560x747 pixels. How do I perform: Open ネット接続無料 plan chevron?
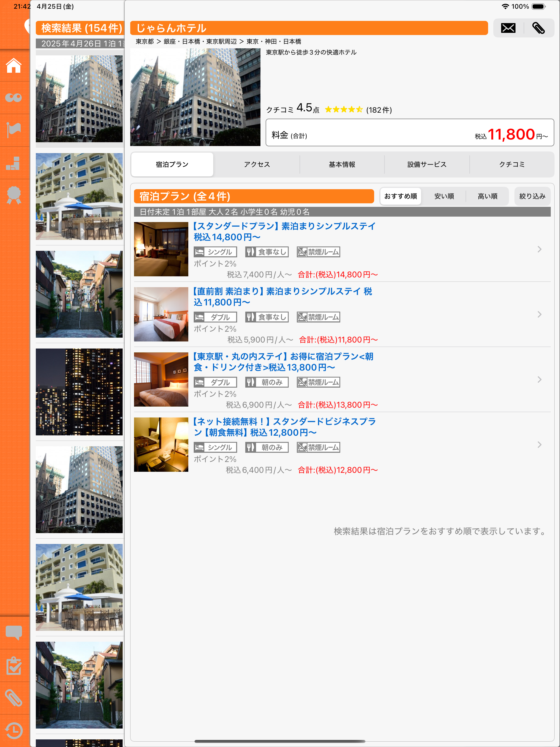click(x=539, y=445)
